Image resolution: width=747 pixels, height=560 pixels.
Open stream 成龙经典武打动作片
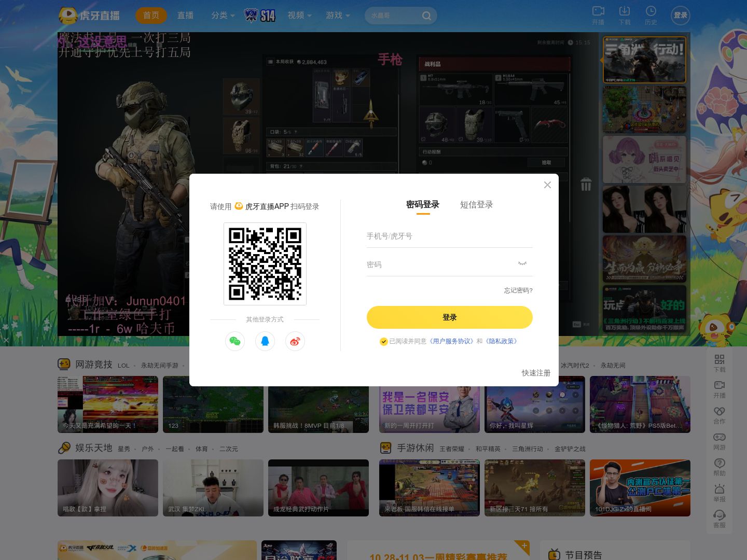(x=319, y=488)
